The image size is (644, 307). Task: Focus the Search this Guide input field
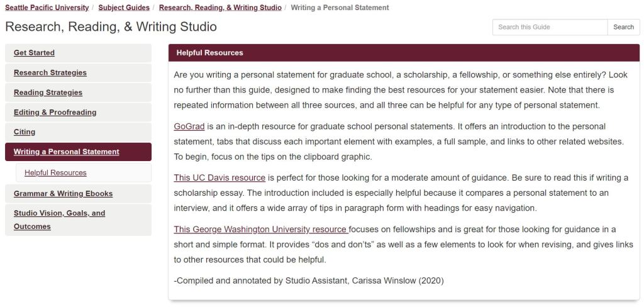tap(550, 27)
